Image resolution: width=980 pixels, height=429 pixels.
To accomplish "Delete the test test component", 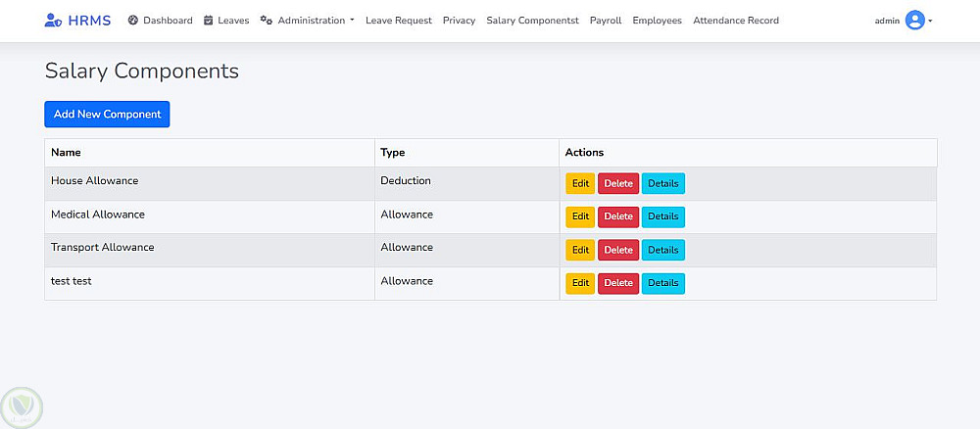I will pos(618,283).
